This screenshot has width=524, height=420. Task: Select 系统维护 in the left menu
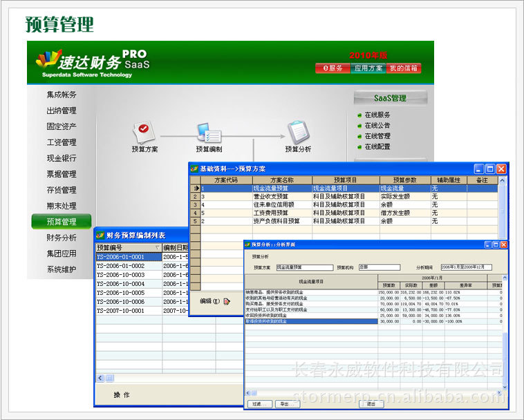tap(62, 269)
